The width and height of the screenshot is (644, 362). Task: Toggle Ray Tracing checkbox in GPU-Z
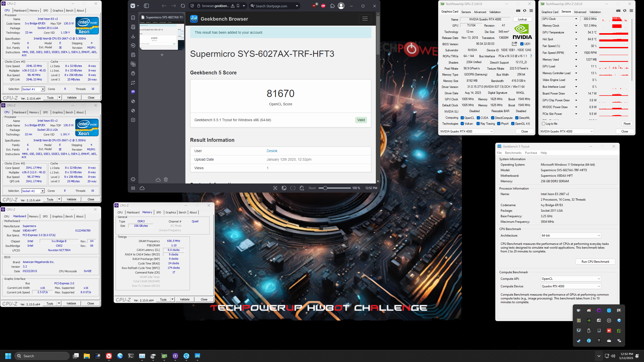coord(478,124)
